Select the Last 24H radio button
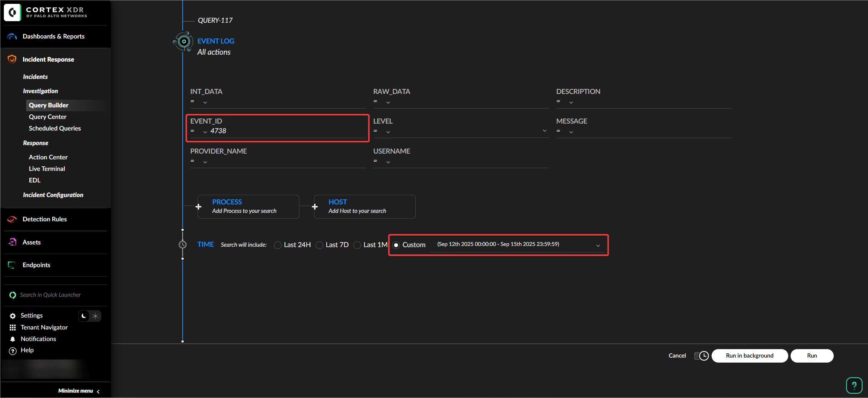The width and height of the screenshot is (868, 398). pos(277,245)
